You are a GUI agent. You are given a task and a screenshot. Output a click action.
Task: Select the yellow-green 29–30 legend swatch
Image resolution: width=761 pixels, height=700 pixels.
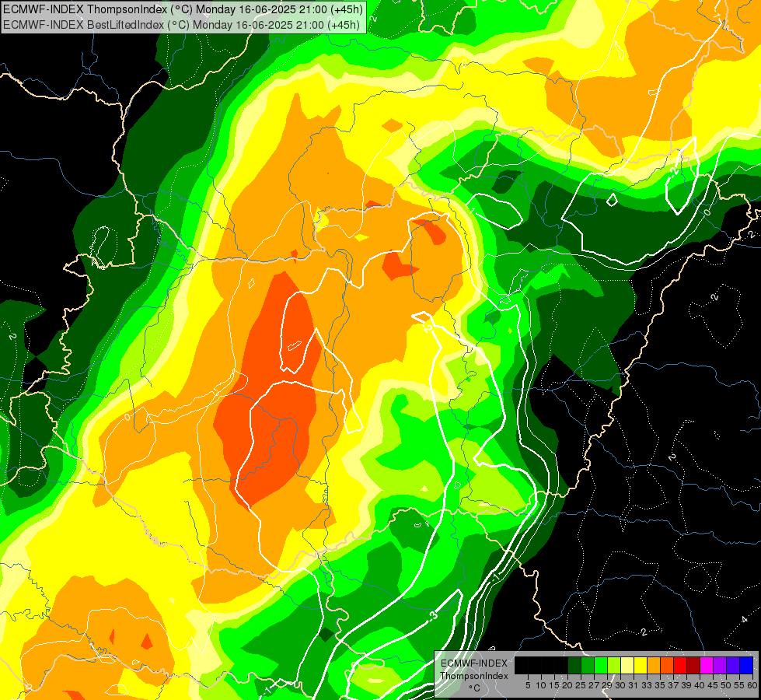pyautogui.click(x=614, y=665)
